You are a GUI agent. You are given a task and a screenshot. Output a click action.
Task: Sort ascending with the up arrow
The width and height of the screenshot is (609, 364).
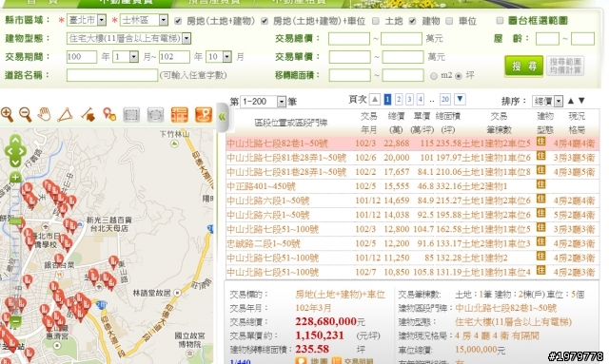point(571,101)
